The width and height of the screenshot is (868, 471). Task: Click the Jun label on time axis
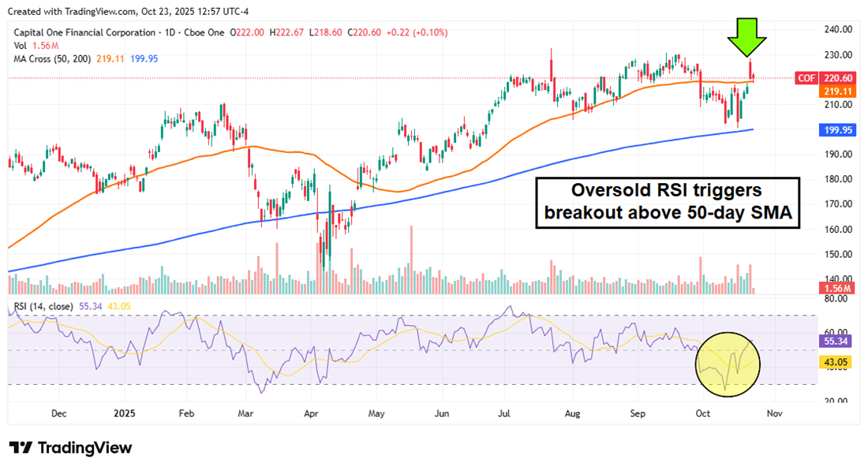[442, 413]
